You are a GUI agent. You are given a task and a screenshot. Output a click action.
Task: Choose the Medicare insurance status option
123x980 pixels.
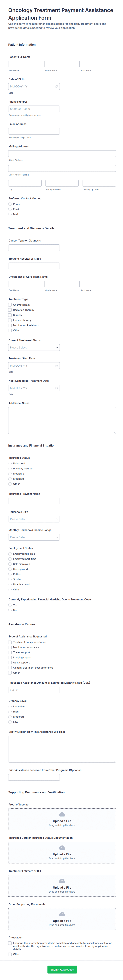(10, 474)
